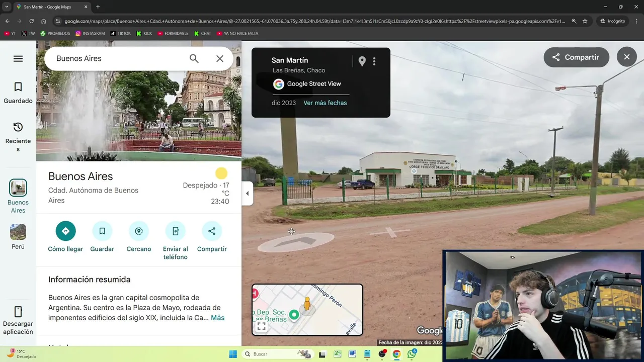The width and height of the screenshot is (644, 362).
Task: Open a new tab with plus button
Action: point(98,7)
